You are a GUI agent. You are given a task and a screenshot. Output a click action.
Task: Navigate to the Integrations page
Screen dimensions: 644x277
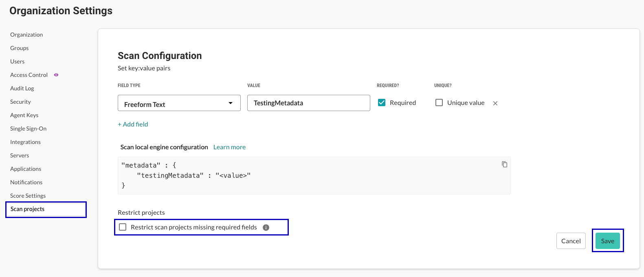[x=25, y=142]
